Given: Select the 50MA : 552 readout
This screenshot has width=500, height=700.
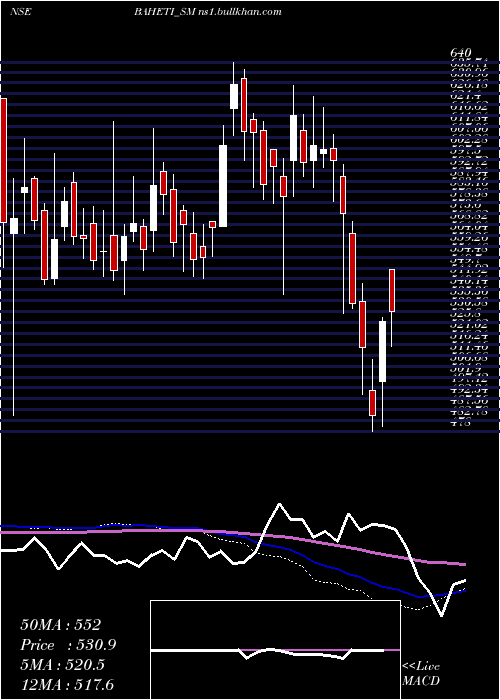Looking at the screenshot, I should pyautogui.click(x=60, y=625).
